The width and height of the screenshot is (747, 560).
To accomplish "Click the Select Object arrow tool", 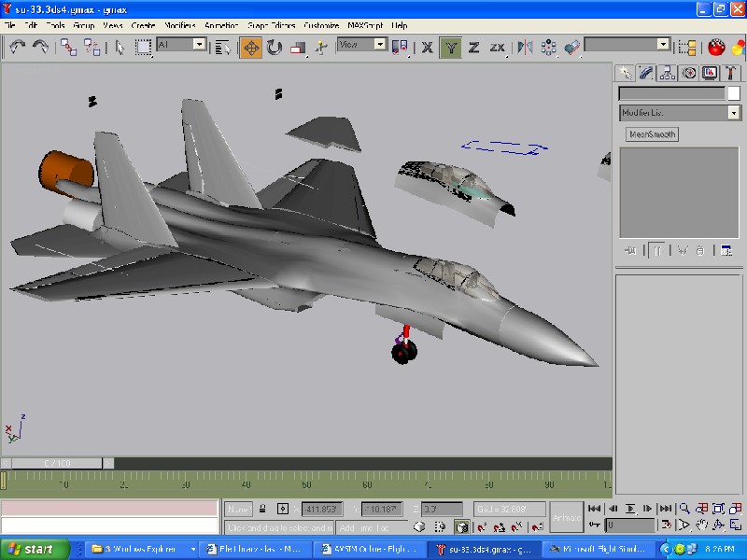I will (x=120, y=47).
